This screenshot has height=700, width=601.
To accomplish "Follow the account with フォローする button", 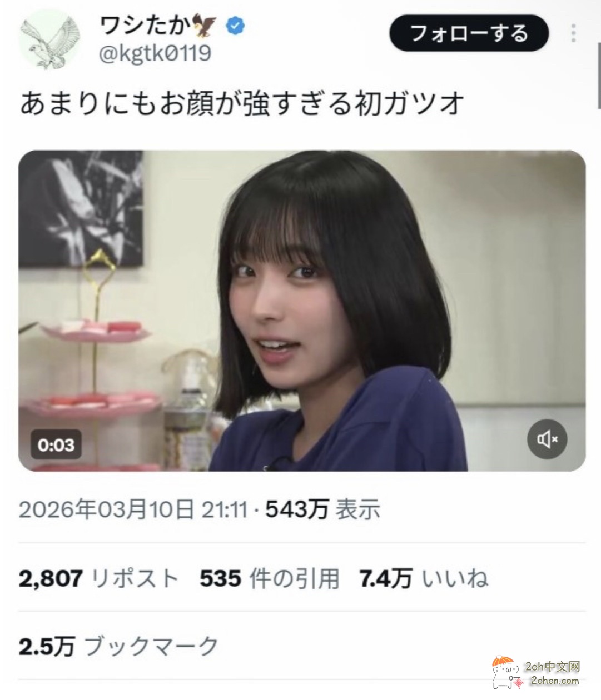I will [469, 33].
